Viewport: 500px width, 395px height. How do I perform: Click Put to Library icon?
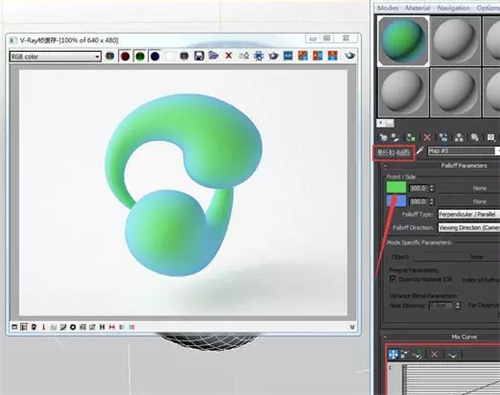tap(475, 137)
